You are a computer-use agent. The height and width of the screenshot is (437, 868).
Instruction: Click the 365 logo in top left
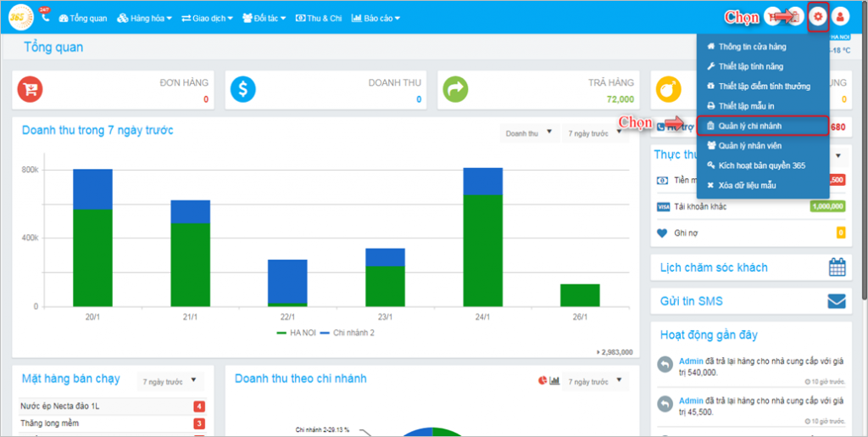[x=19, y=16]
